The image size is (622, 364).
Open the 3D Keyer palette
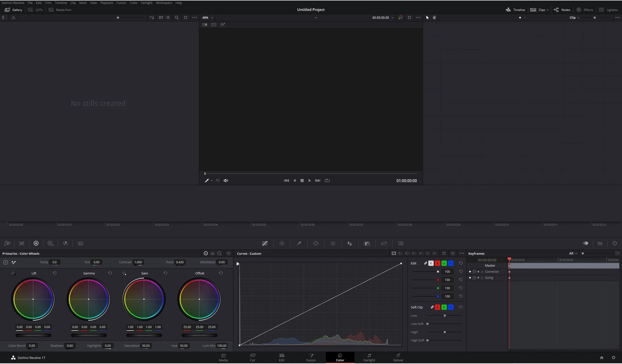pyautogui.click(x=401, y=244)
